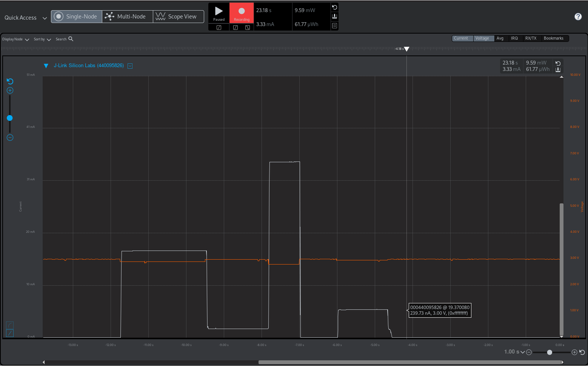Viewport: 588px width, 366px height.
Task: Click the list icon beside energy stats
Action: coord(334,26)
